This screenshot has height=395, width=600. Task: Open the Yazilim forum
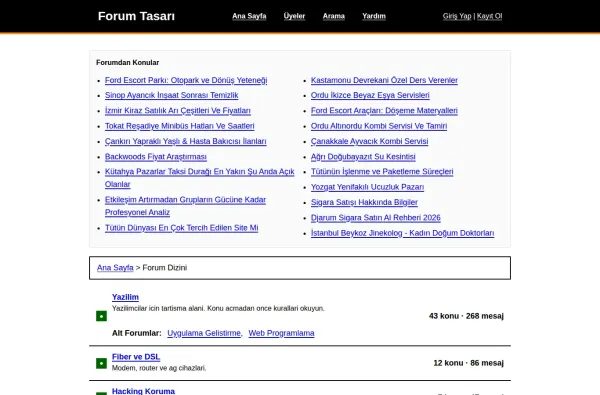coord(125,297)
